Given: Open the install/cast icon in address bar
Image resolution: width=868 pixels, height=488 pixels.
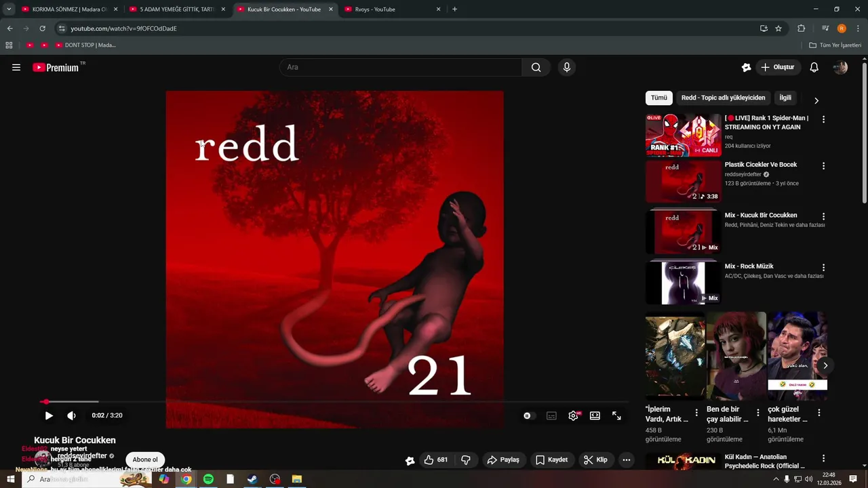Looking at the screenshot, I should [x=764, y=28].
